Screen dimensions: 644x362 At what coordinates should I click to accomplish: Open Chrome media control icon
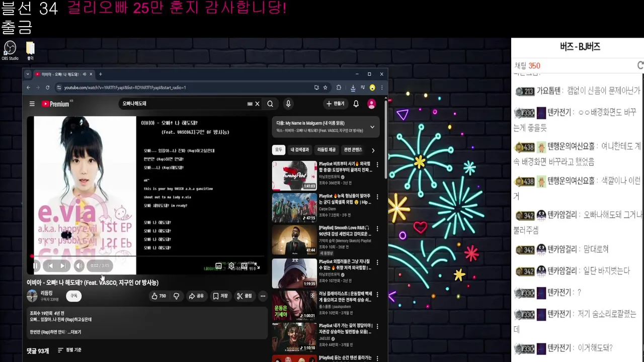[363, 87]
